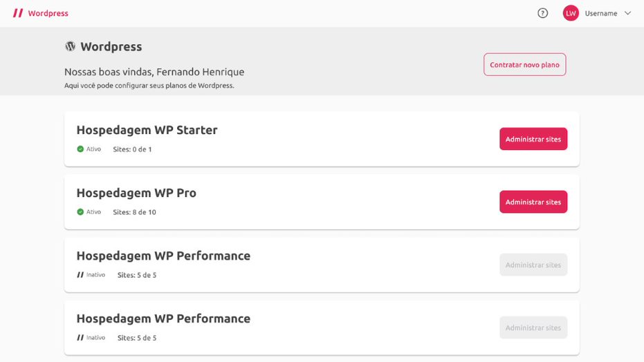
Task: Click Contratar novo plano button
Action: tap(524, 64)
